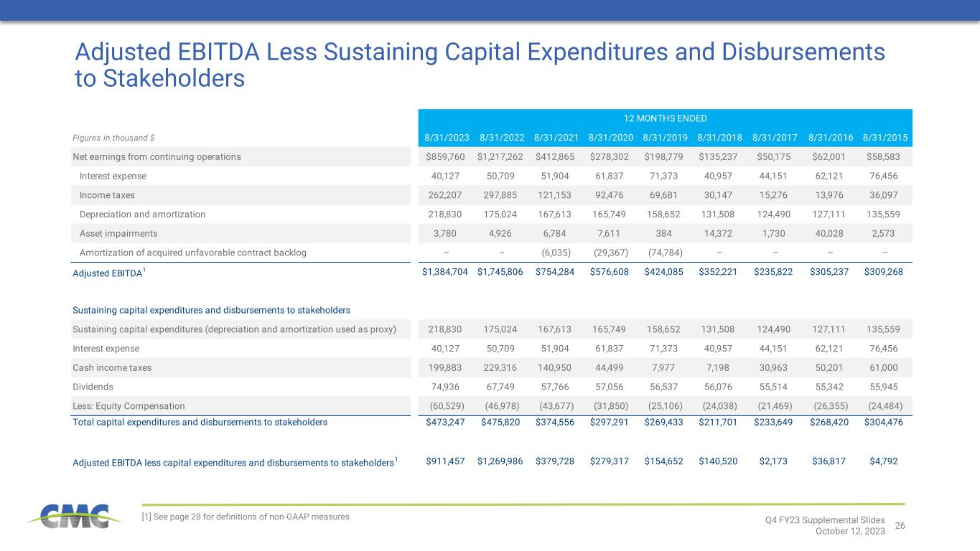Open the page 28 non-GAAP definitions footnote

246,517
